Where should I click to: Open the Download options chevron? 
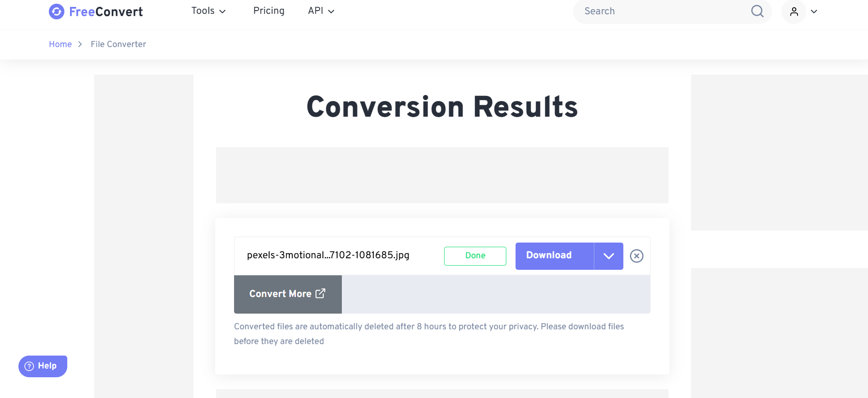click(608, 255)
